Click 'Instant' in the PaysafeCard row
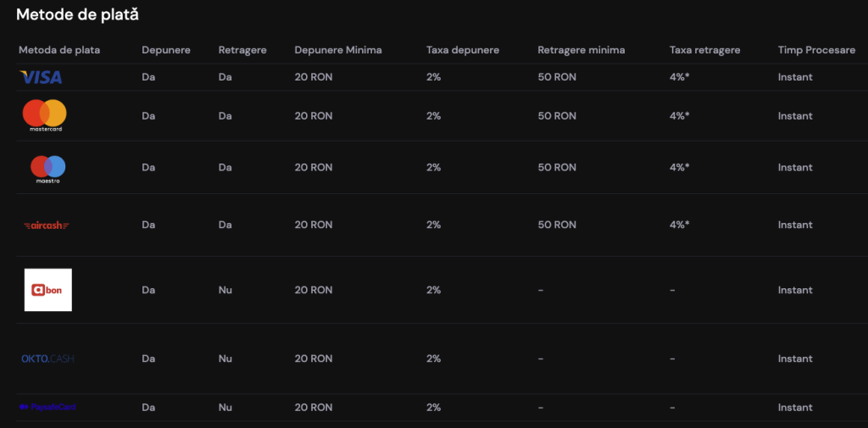 (x=795, y=408)
